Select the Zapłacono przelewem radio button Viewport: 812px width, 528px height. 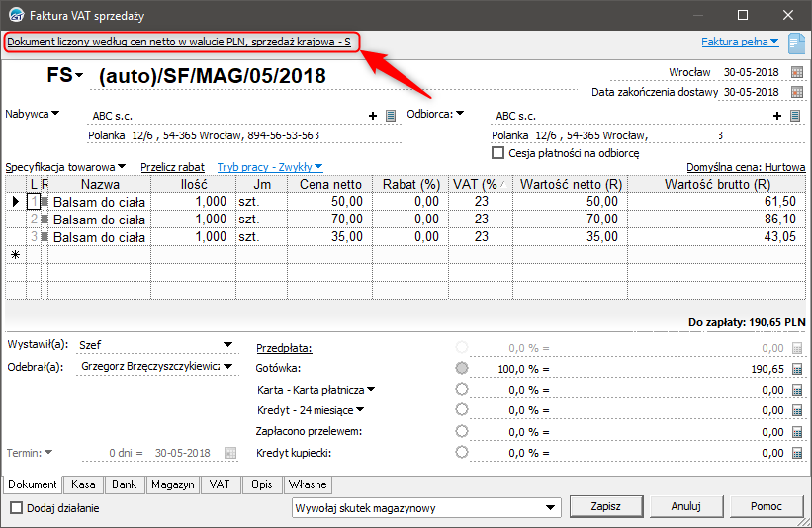click(x=461, y=431)
